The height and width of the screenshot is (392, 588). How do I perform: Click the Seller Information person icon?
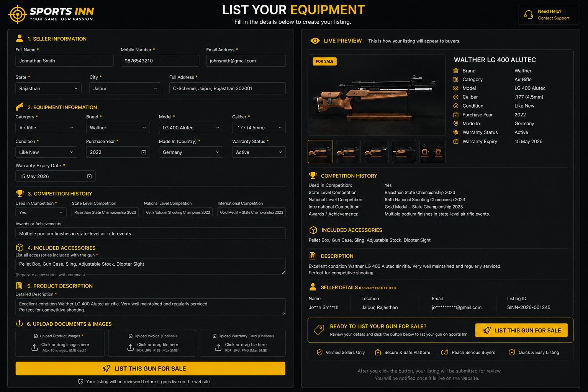[x=20, y=38]
